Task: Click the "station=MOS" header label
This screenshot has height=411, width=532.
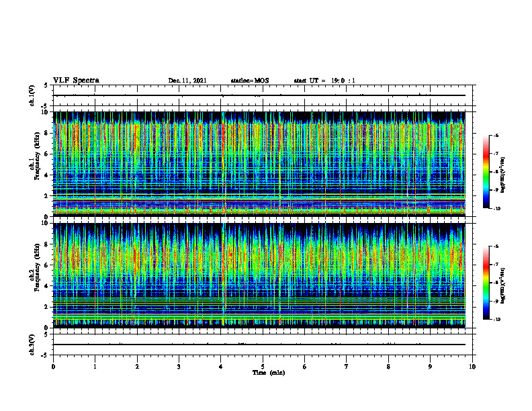Action: coord(250,81)
